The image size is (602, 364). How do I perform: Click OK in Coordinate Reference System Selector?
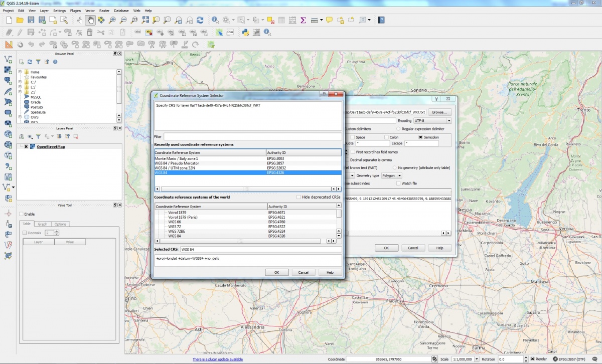tap(276, 272)
